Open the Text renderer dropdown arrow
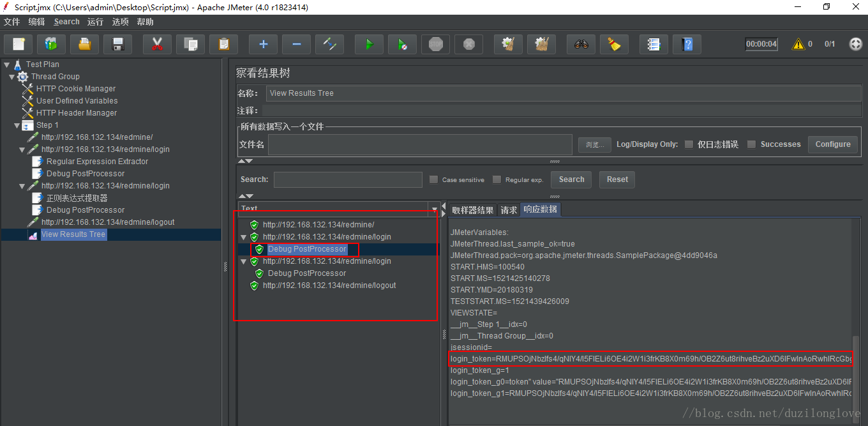 pyautogui.click(x=435, y=209)
